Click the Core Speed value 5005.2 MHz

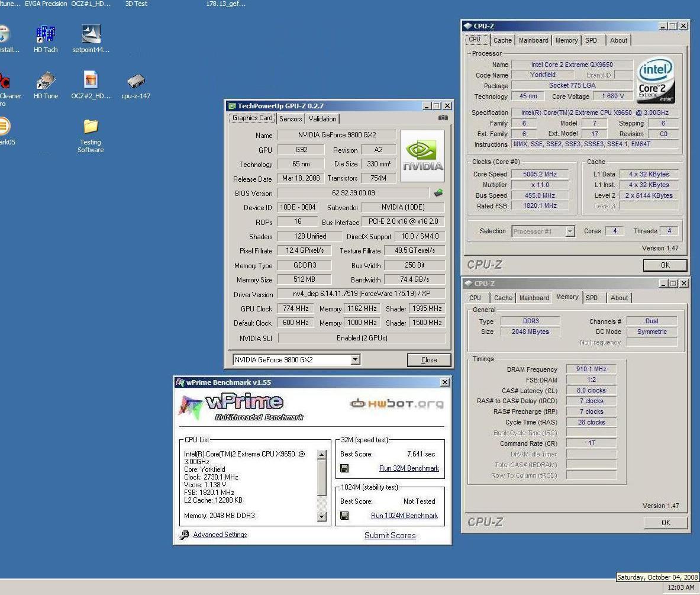(540, 174)
